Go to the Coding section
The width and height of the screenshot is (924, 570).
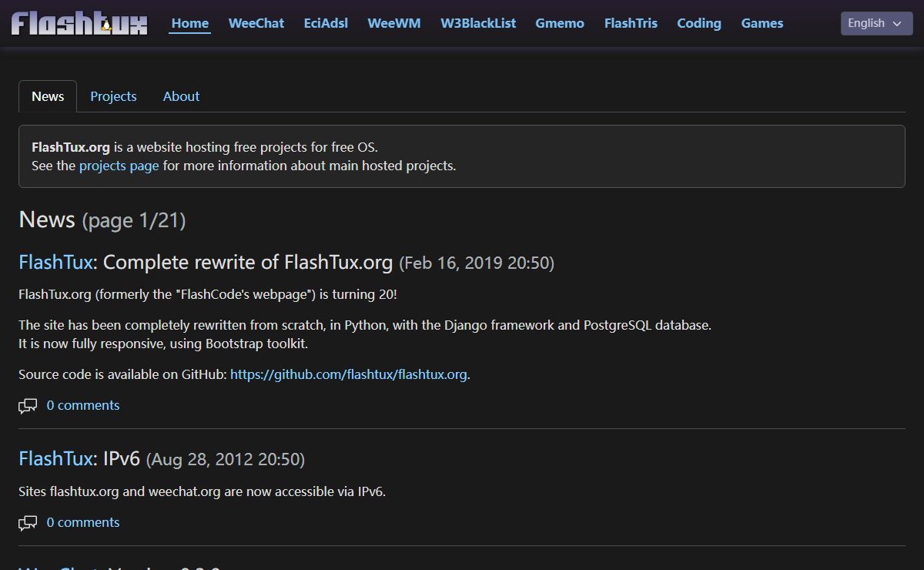[699, 23]
